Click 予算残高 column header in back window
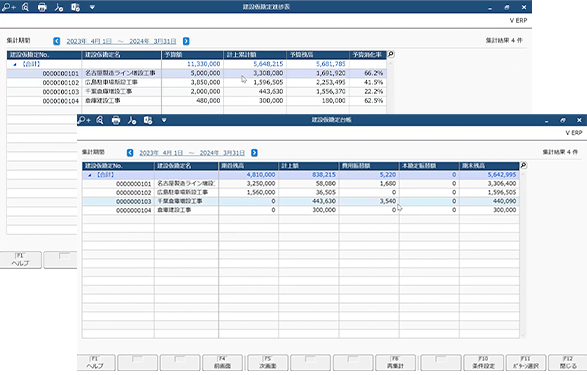587x375 pixels. coord(318,55)
